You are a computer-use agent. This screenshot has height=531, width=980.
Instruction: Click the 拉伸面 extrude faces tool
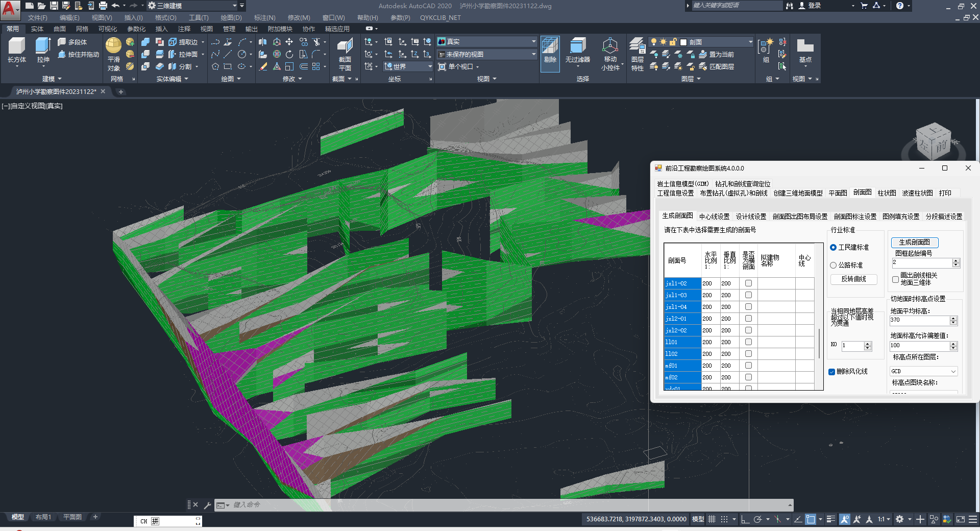pos(184,54)
